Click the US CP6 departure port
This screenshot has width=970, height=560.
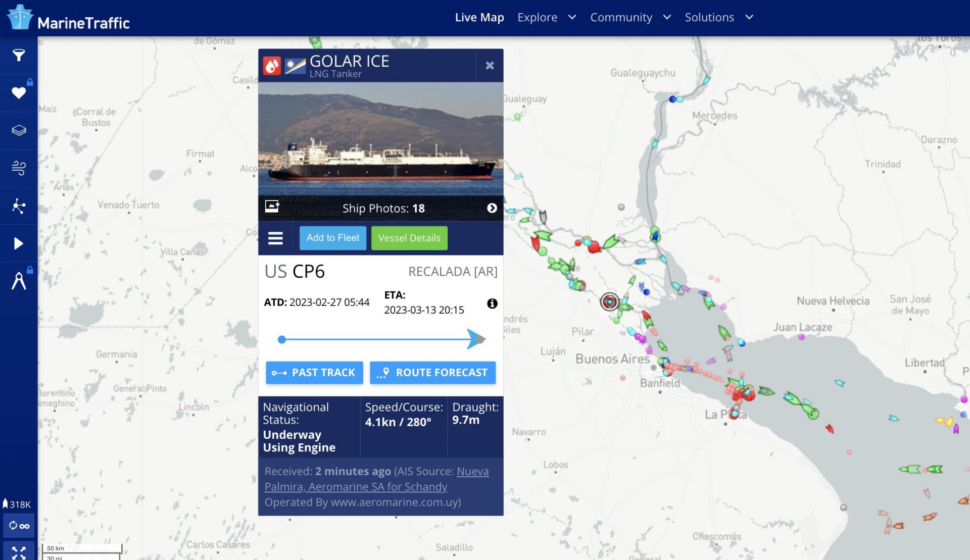pos(295,272)
